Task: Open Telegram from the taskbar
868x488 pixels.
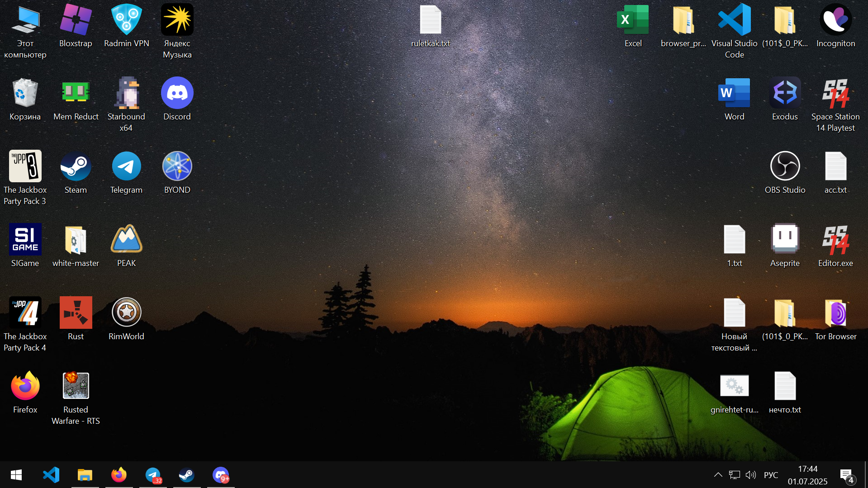Action: 153,475
